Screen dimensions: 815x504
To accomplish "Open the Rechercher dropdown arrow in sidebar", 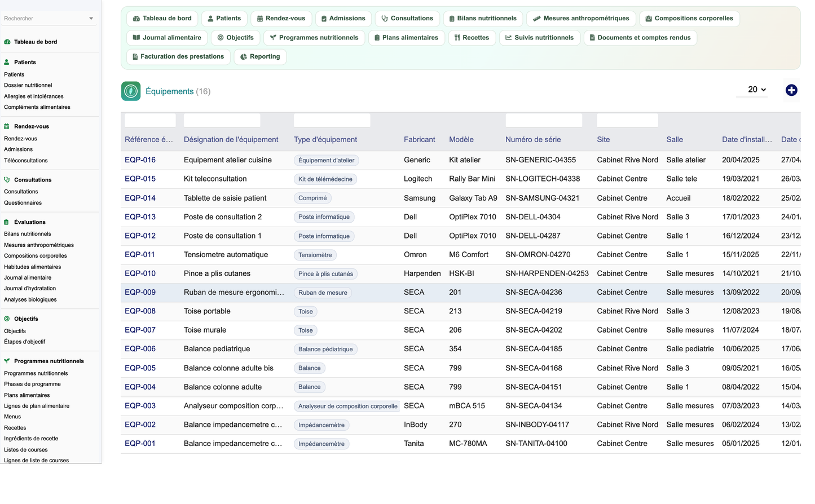I will click(x=91, y=19).
